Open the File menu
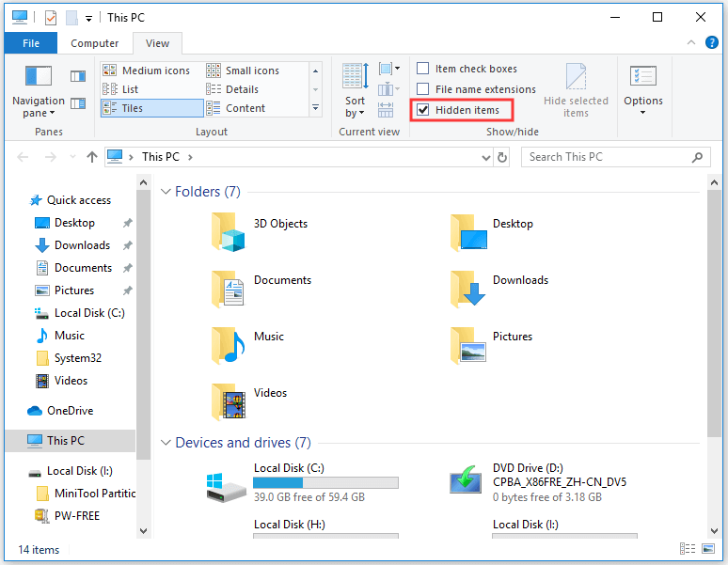This screenshot has height=565, width=728. pos(31,43)
